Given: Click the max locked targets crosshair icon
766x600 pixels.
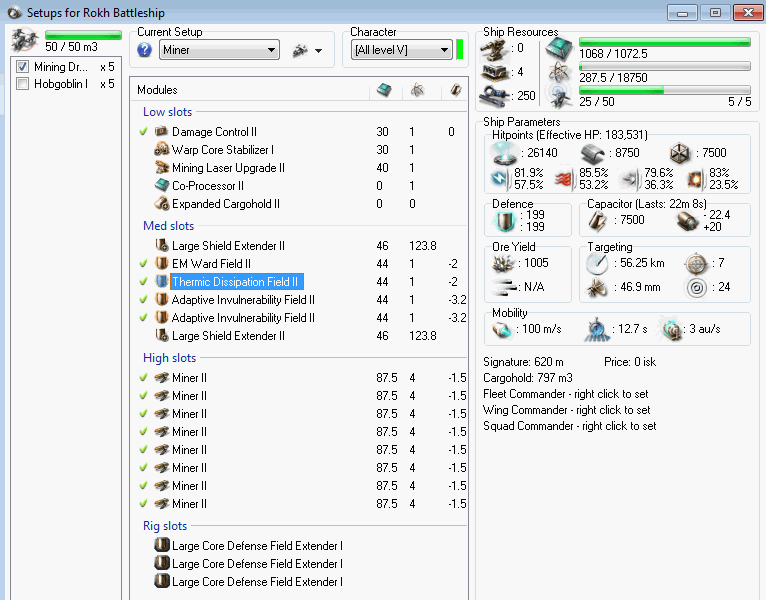Looking at the screenshot, I should coord(696,263).
